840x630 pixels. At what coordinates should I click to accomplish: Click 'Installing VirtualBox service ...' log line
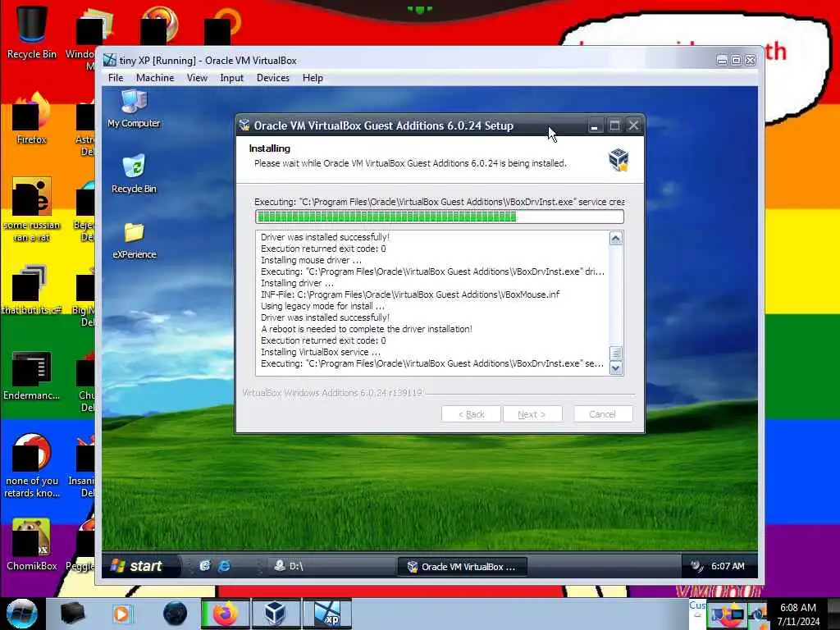pyautogui.click(x=321, y=352)
